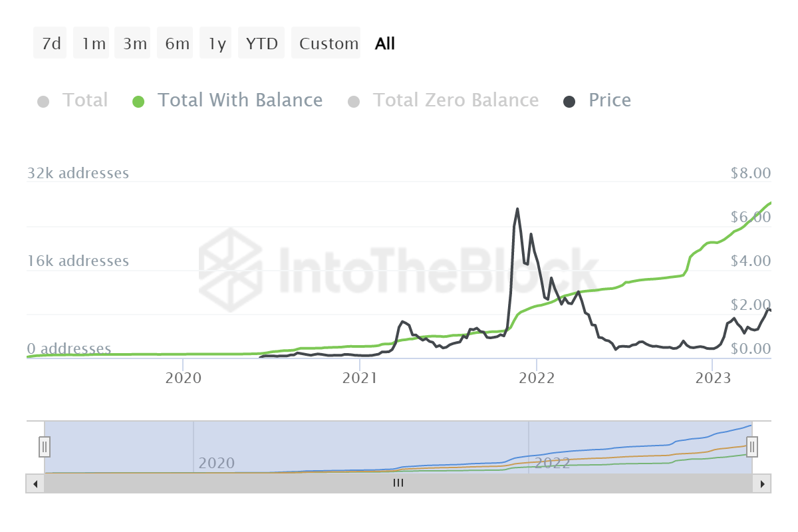Click the green Total With Balance dot
Viewport: 798px width, 532px height.
tap(138, 102)
